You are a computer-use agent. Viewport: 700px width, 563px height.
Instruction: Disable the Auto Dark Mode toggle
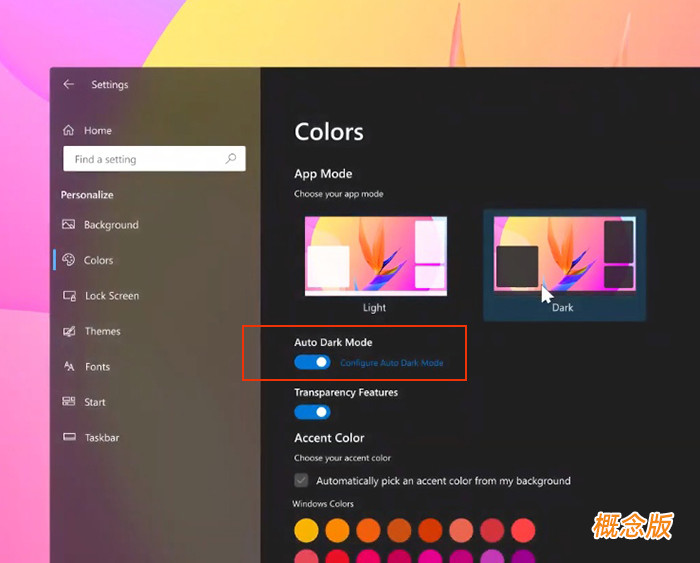(312, 362)
